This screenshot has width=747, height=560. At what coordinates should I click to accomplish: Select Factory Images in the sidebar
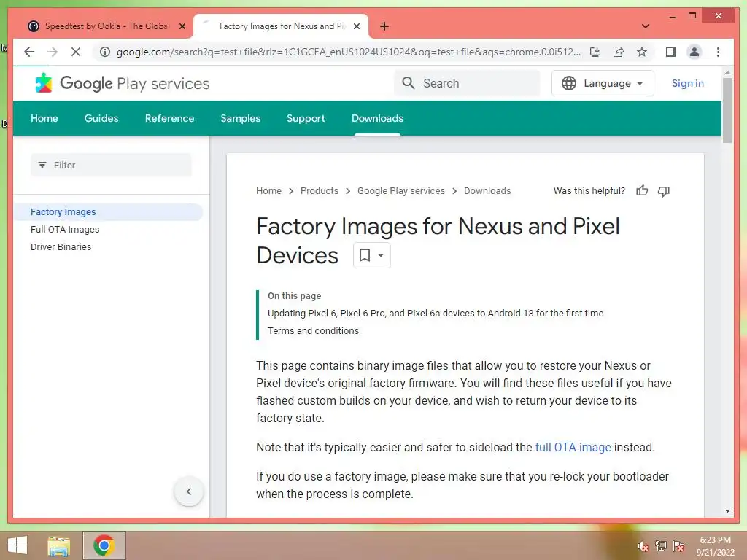point(109,212)
